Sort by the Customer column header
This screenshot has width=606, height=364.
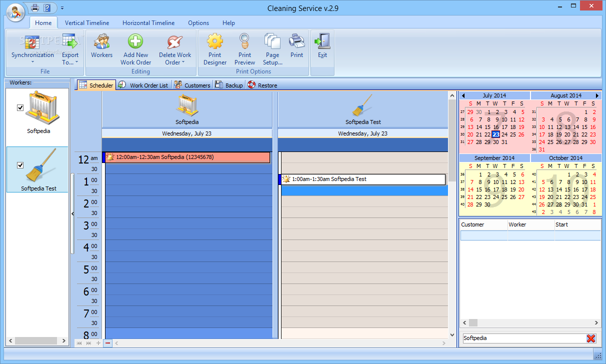[x=483, y=224]
